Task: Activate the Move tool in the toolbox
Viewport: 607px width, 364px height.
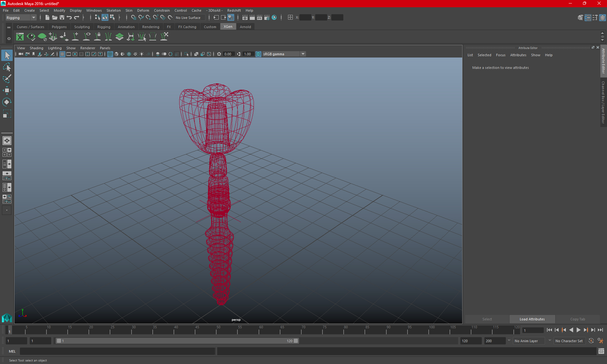Action: 7,90
